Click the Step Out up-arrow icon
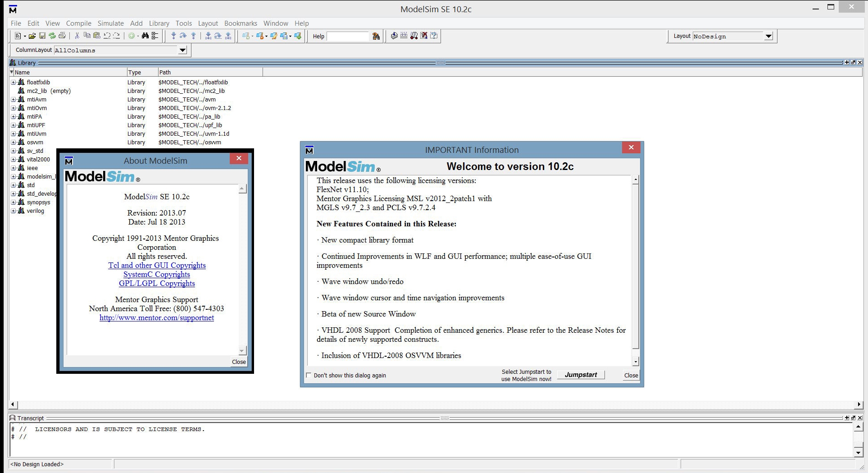This screenshot has width=868, height=473. [194, 36]
